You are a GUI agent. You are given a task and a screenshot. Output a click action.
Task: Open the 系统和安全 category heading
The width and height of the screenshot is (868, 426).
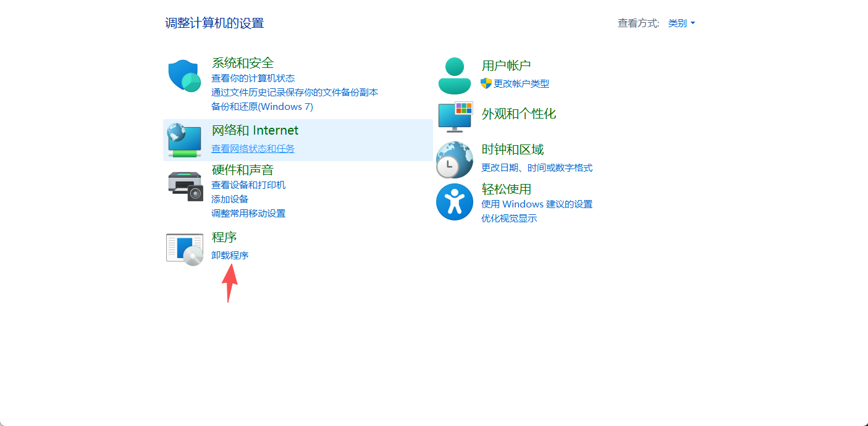[243, 63]
